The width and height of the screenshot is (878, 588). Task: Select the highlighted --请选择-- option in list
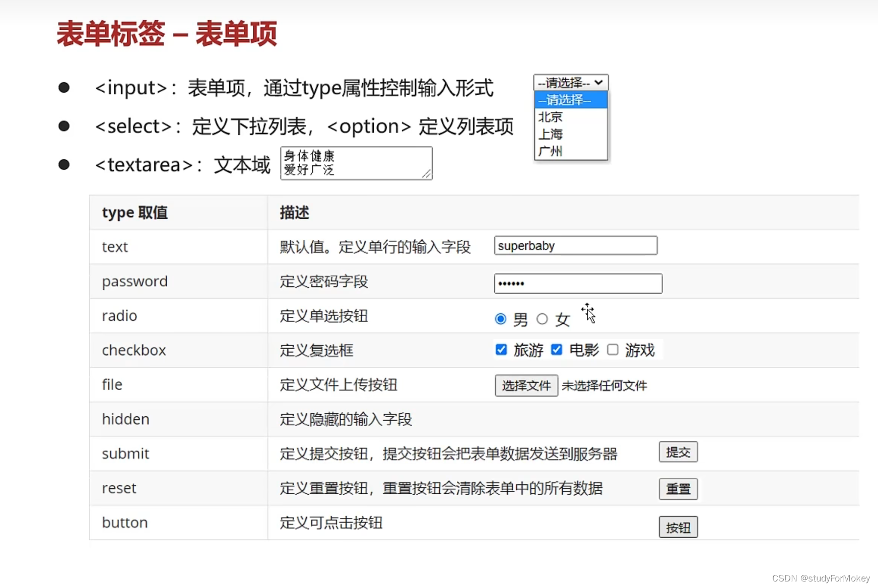pos(571,100)
